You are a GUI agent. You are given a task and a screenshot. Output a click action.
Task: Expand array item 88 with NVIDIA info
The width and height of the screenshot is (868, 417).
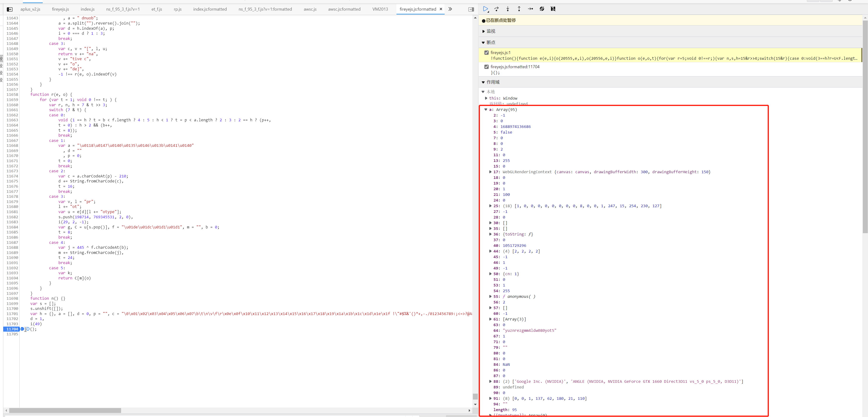coord(490,381)
